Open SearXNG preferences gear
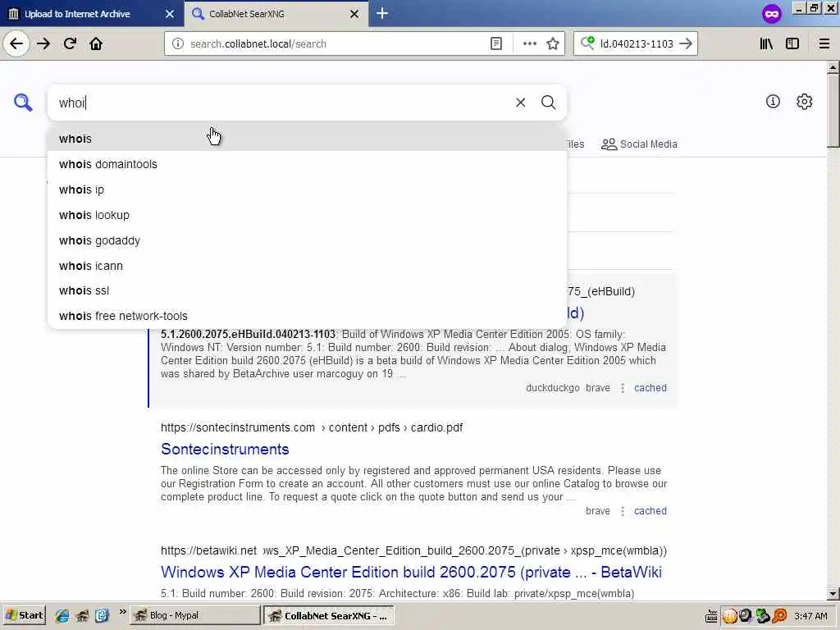This screenshot has width=840, height=630. tap(804, 101)
